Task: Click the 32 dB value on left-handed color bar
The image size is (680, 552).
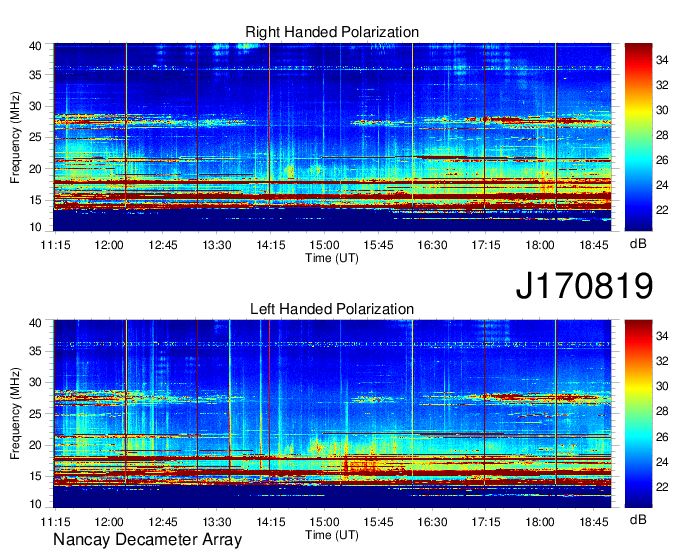Action: 662,361
